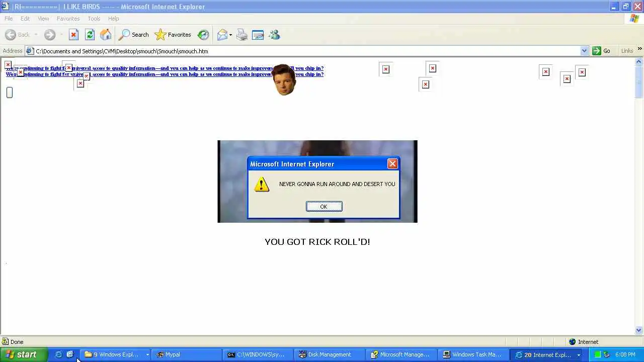
Task: Click the green CPU usage tray icon
Action: pos(598,354)
